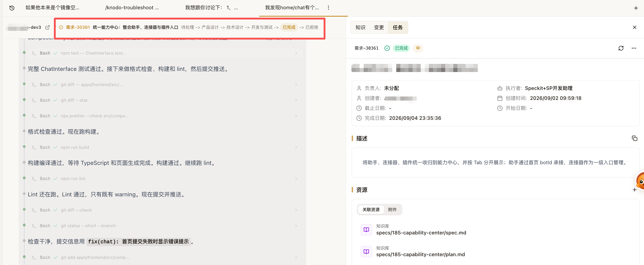Open the conversation history clock icon
Image resolution: width=644 pixels, height=265 pixels.
coord(12,8)
